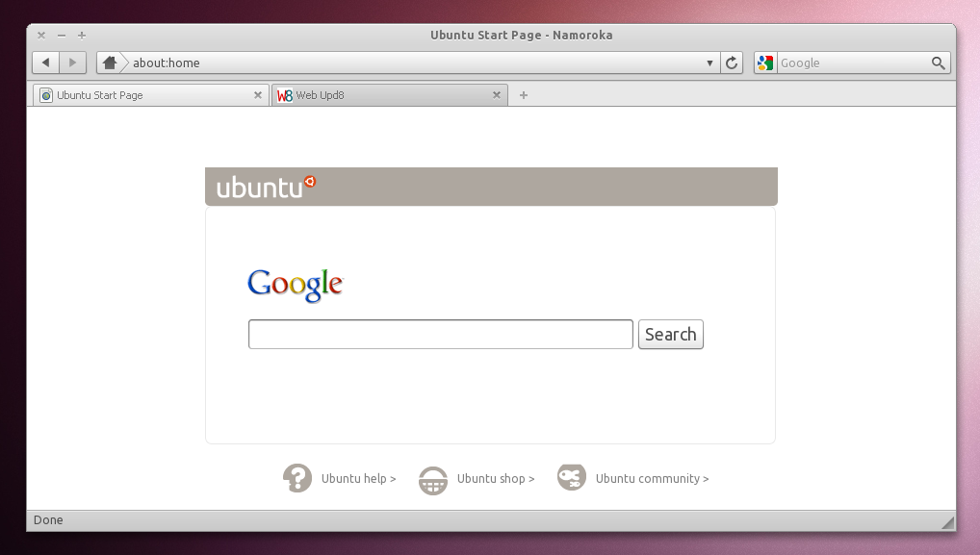
Task: Click the Ubuntu shop basket icon
Action: coord(433,481)
